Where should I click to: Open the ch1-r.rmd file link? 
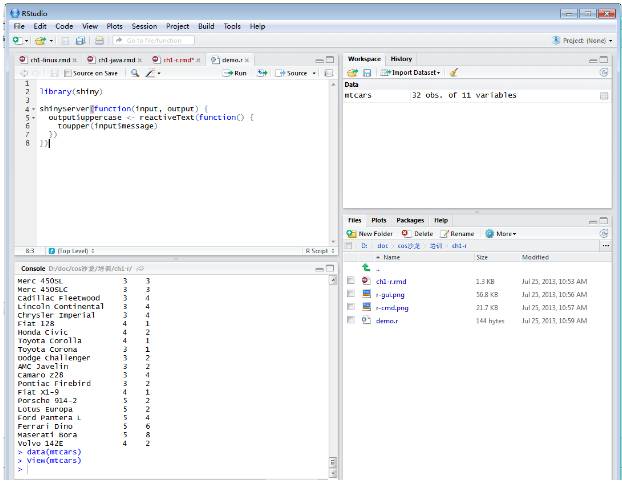391,282
